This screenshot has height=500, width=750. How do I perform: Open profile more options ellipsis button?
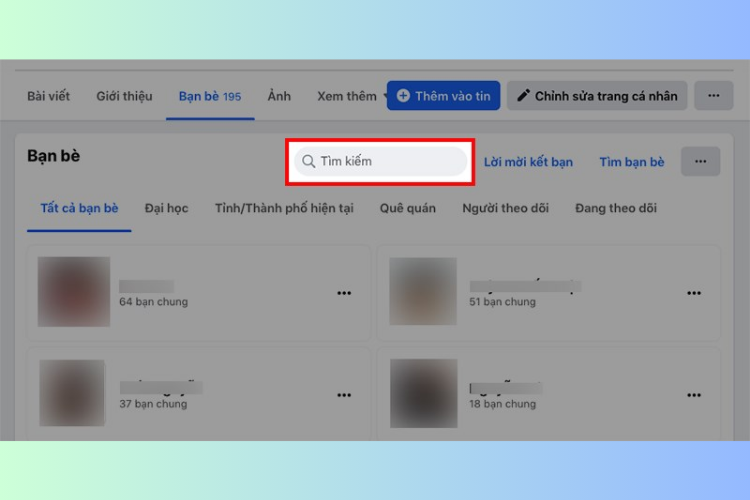pos(714,96)
